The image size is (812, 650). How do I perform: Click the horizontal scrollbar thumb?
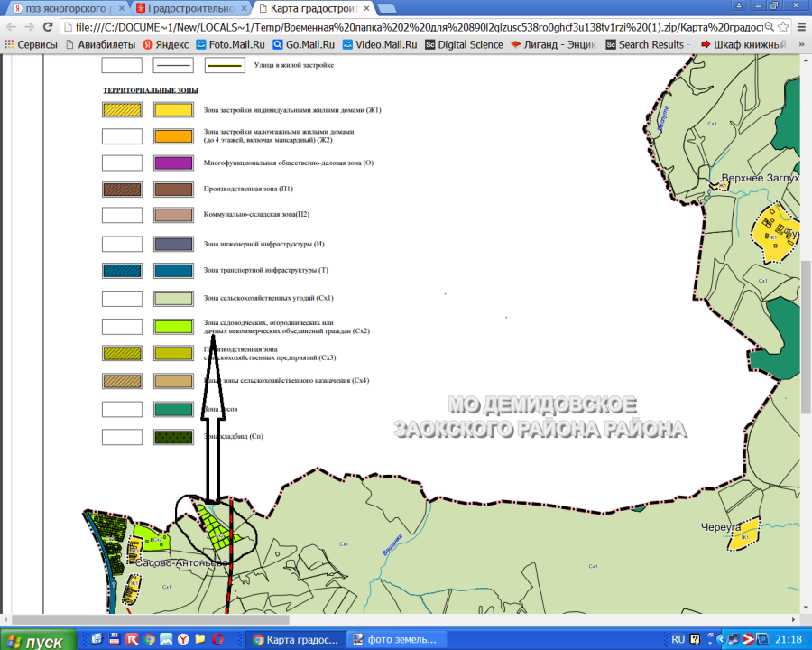[150, 619]
